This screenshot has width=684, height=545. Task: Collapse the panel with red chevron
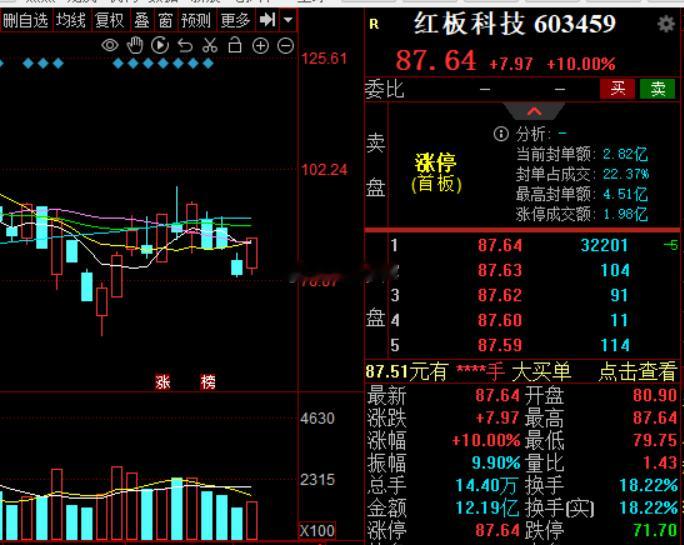click(534, 111)
